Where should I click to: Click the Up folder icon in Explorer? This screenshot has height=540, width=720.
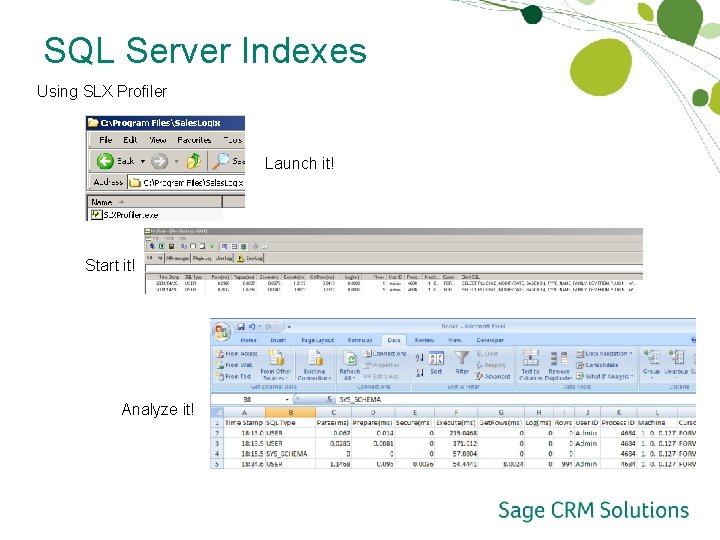coord(193,161)
